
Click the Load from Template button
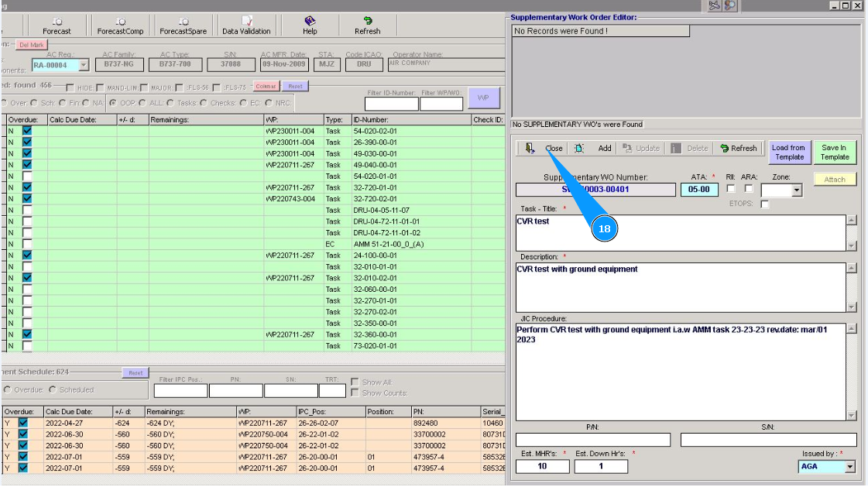tap(788, 152)
